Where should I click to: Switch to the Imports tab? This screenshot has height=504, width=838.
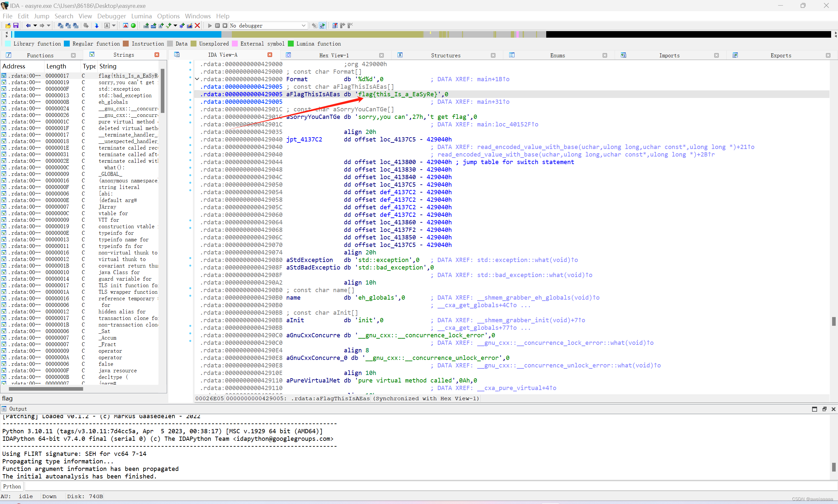pyautogui.click(x=669, y=55)
